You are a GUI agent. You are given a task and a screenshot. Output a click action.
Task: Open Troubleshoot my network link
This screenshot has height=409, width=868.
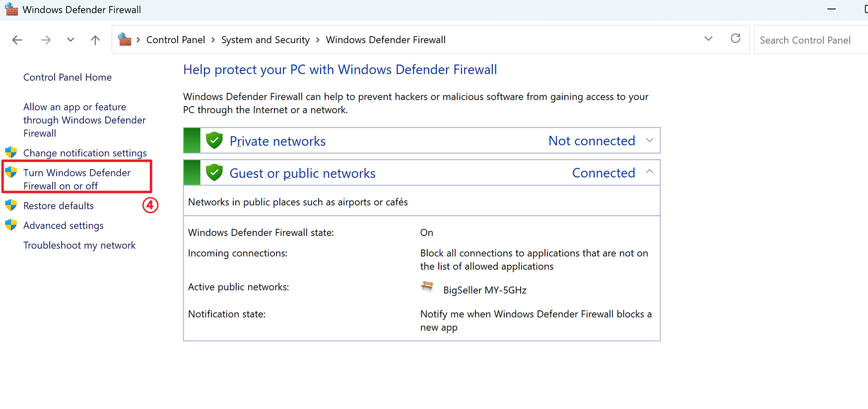click(79, 245)
